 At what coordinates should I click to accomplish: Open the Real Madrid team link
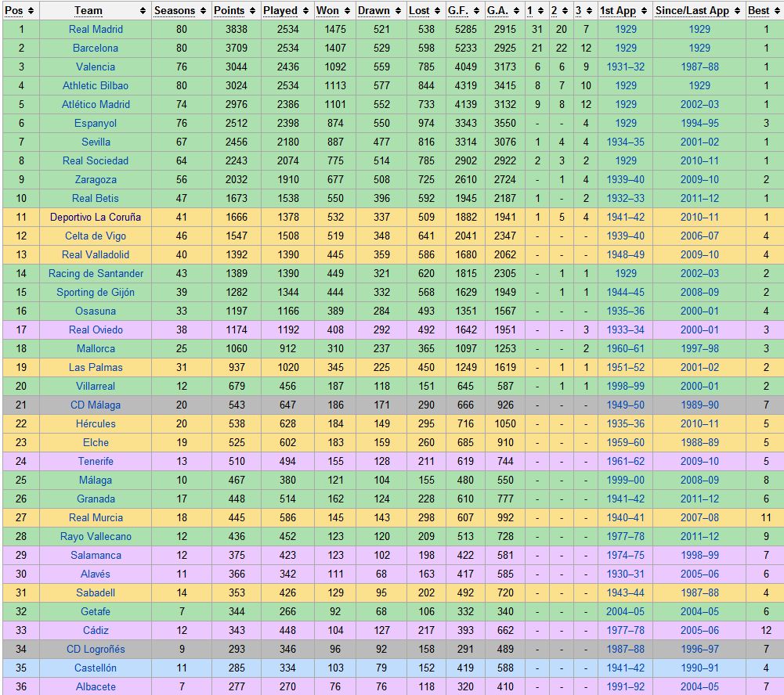click(x=96, y=29)
